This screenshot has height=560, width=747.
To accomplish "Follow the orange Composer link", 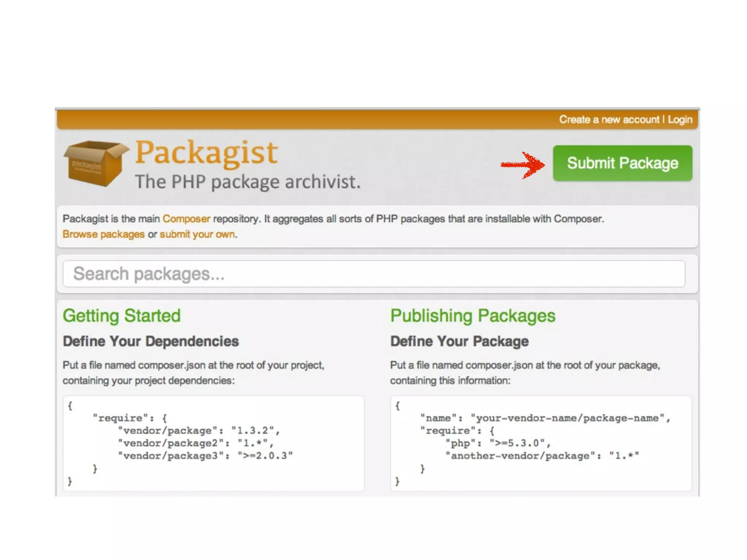I will (186, 219).
